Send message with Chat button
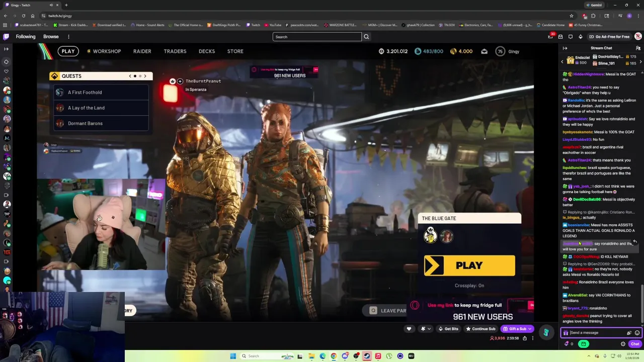This screenshot has width=644, height=362. click(x=635, y=344)
